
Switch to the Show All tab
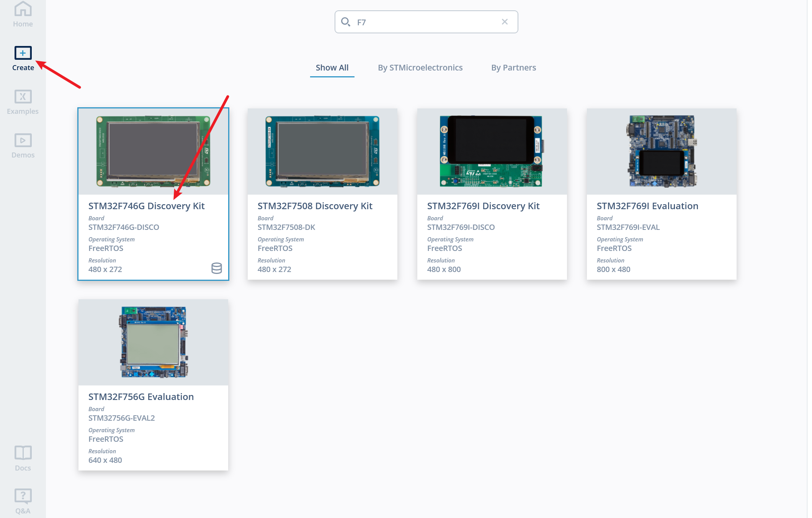332,68
